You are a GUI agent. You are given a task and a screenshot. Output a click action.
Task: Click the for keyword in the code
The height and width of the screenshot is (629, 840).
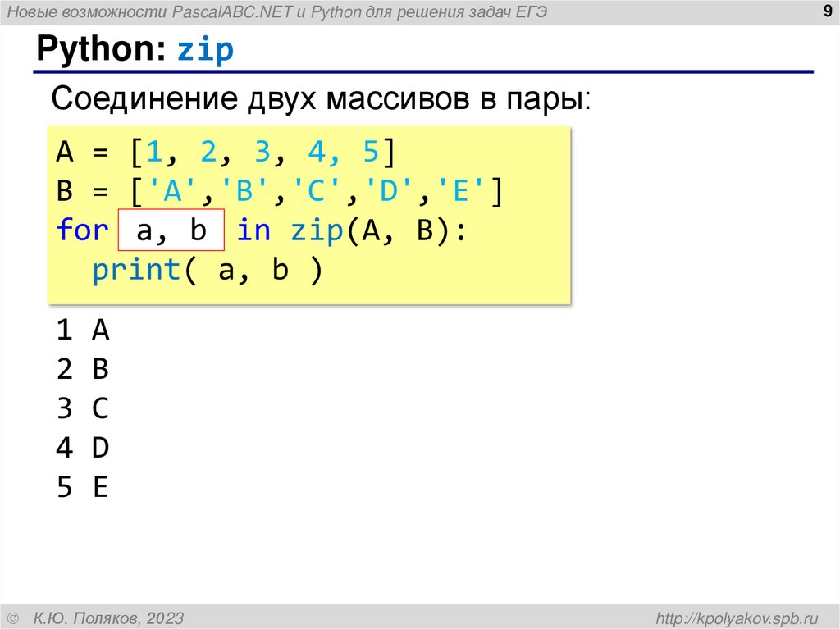tap(82, 230)
